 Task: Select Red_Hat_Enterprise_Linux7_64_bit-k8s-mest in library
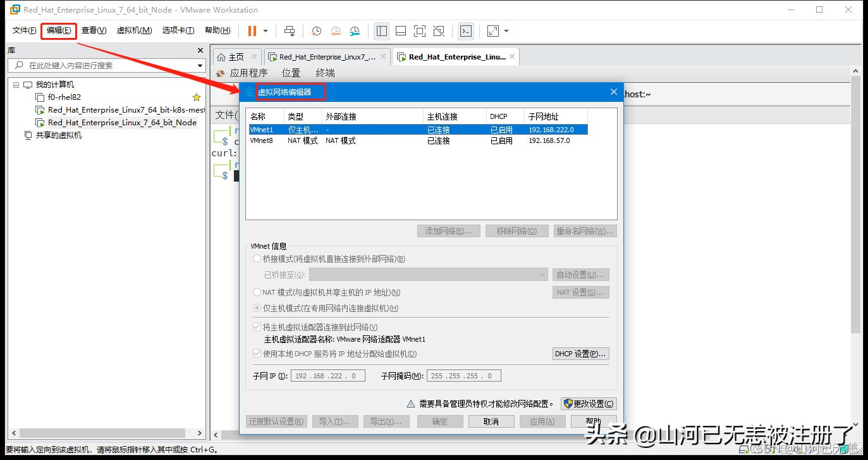(126, 110)
